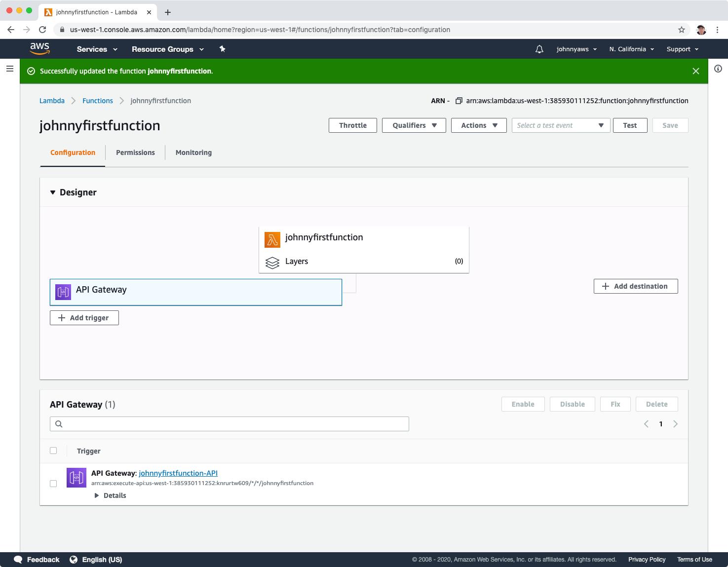Open the Chrome profile avatar

(x=701, y=30)
